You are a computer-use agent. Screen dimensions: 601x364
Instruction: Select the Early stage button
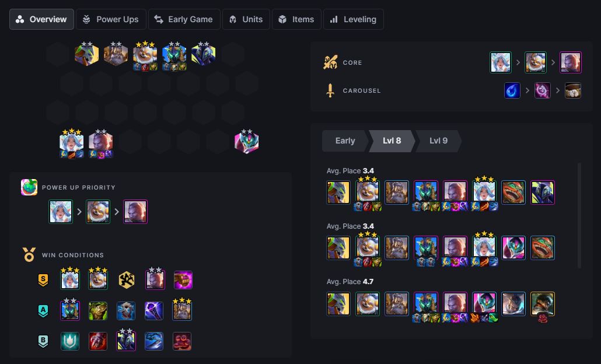point(345,141)
